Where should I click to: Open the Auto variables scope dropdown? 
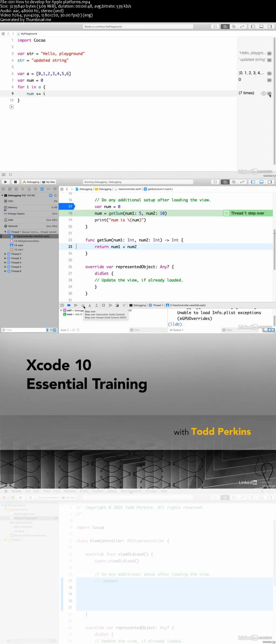65,330
